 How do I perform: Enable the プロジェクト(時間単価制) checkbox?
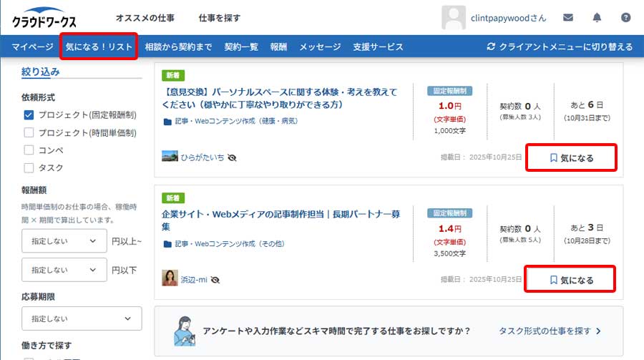(x=29, y=132)
